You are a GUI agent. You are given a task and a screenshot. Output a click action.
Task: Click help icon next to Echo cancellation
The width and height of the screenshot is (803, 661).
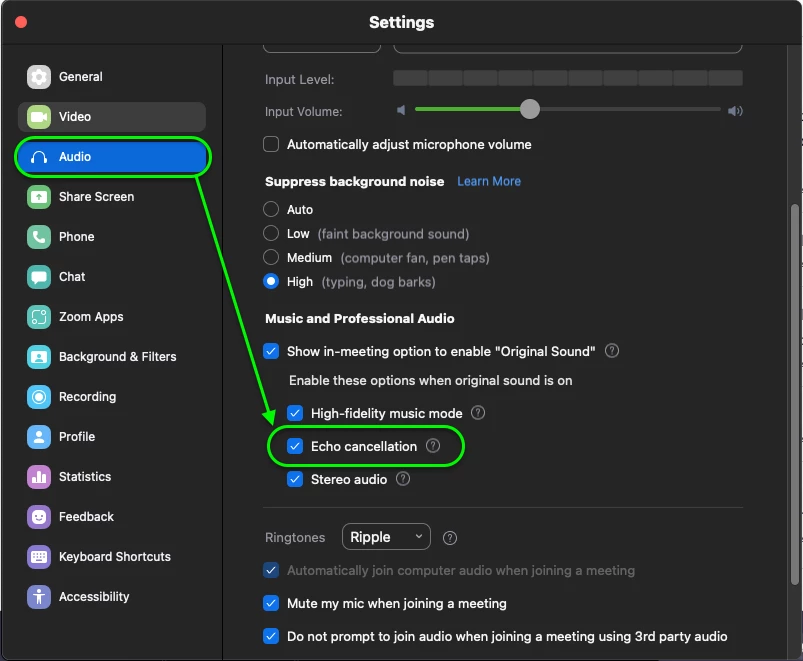(x=433, y=445)
